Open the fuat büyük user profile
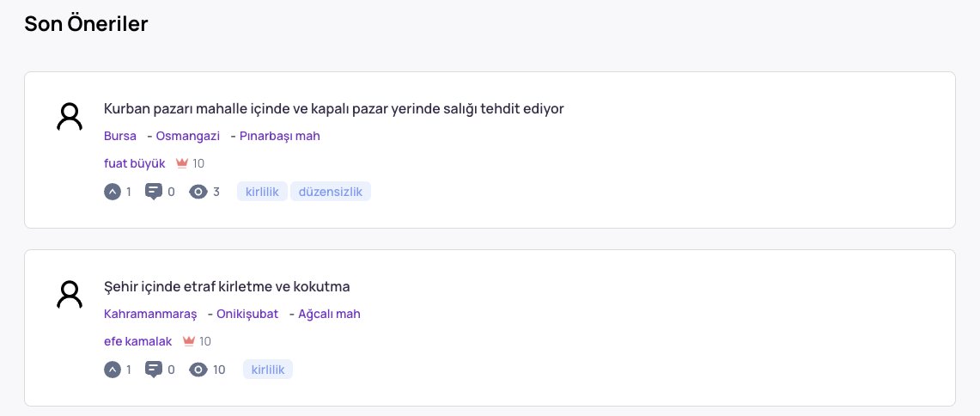Viewport: 980px width, 416px height. tap(134, 163)
